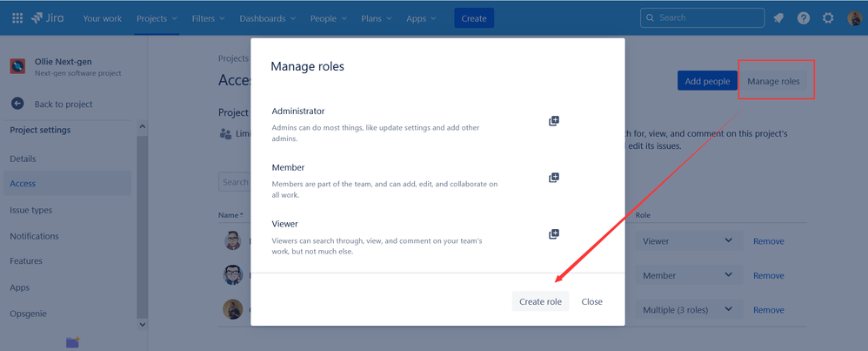Open the Dashboards menu

267,18
